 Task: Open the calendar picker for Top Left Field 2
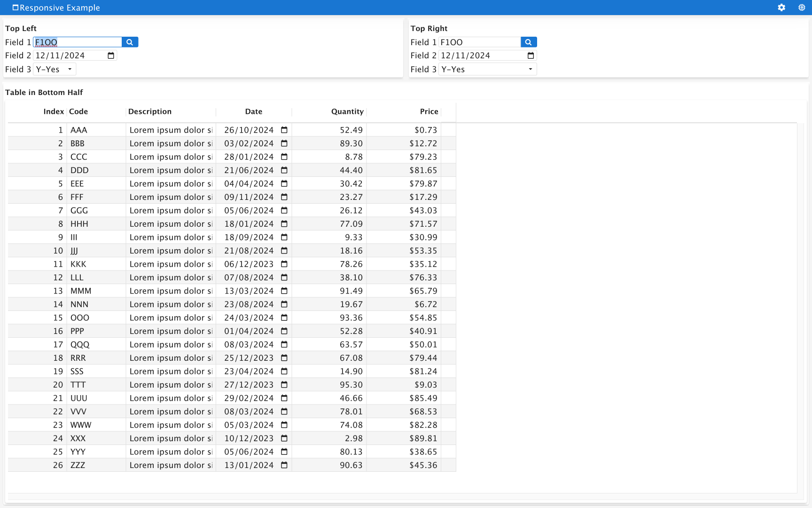click(x=111, y=56)
